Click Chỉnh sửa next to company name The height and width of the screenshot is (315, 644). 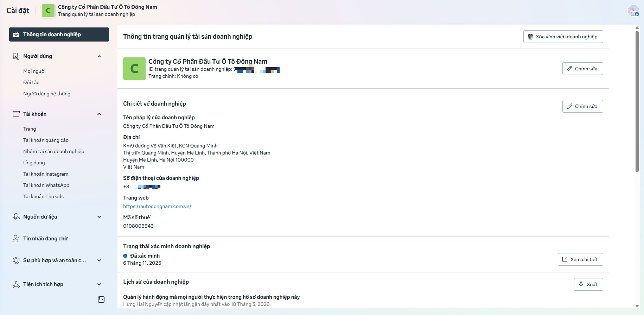pos(582,69)
